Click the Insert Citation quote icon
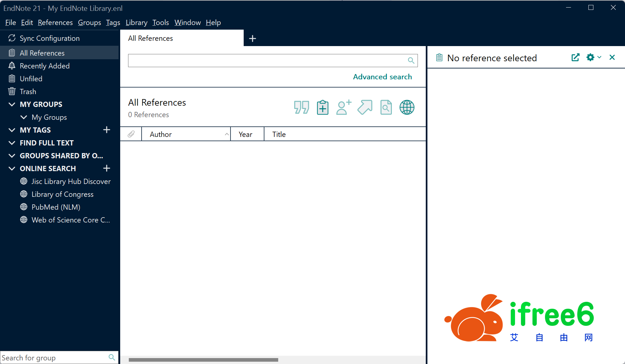Screen dimensions: 625x364 coord(301,107)
